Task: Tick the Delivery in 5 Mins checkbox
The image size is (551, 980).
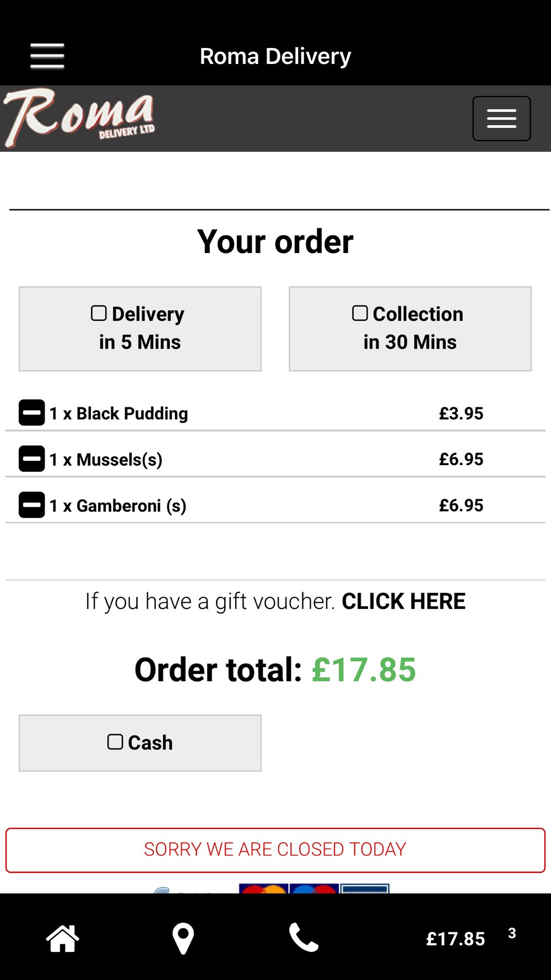Action: [x=99, y=313]
